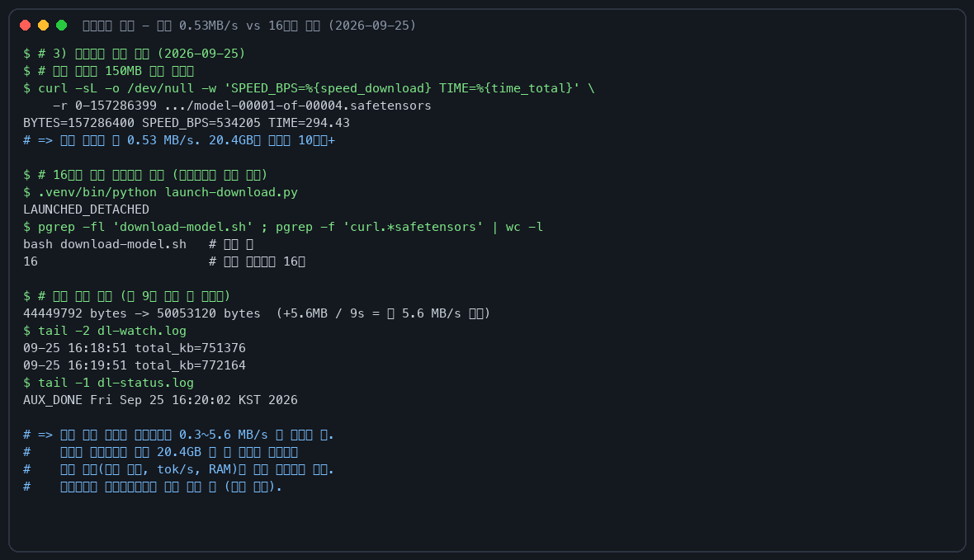974x560 pixels.
Task: Click the comment line mentioning 150MB
Action: click(x=109, y=71)
